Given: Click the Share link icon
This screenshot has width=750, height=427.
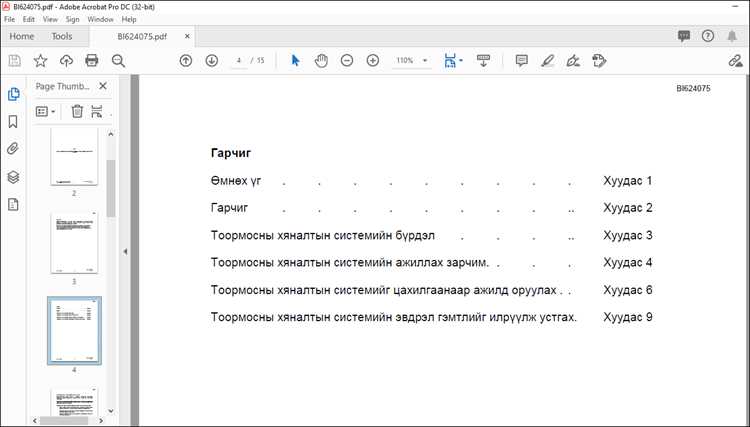Looking at the screenshot, I should (735, 61).
